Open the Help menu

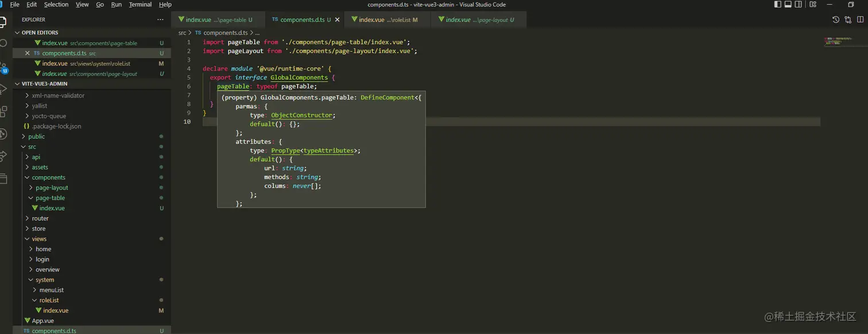click(165, 5)
